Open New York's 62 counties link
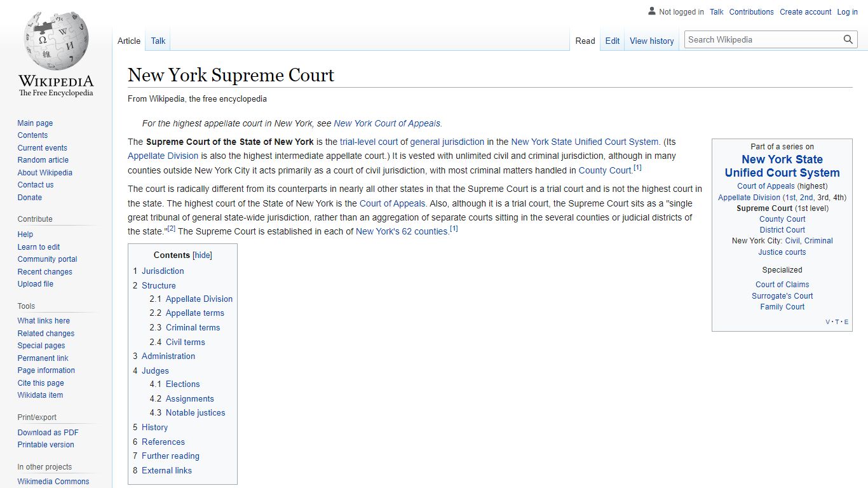Screen dimensions: 868x488 (402, 231)
